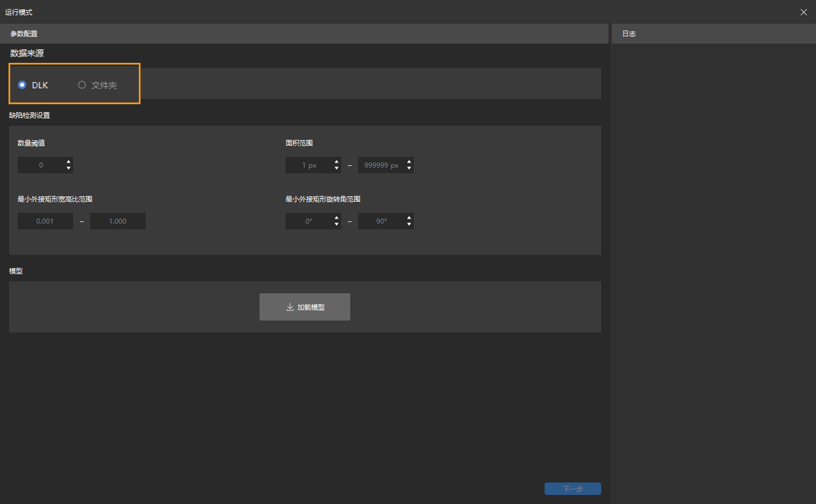This screenshot has height=504, width=816.
Task: Click the 数据来源 section heading
Action: tap(27, 53)
